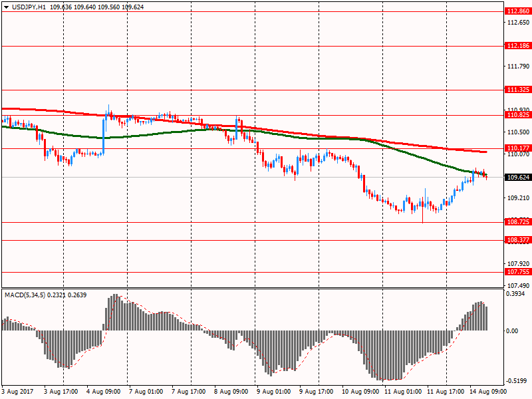The width and height of the screenshot is (532, 399).
Task: Click the 3 Aug 17:00 time label
Action: coord(61,392)
